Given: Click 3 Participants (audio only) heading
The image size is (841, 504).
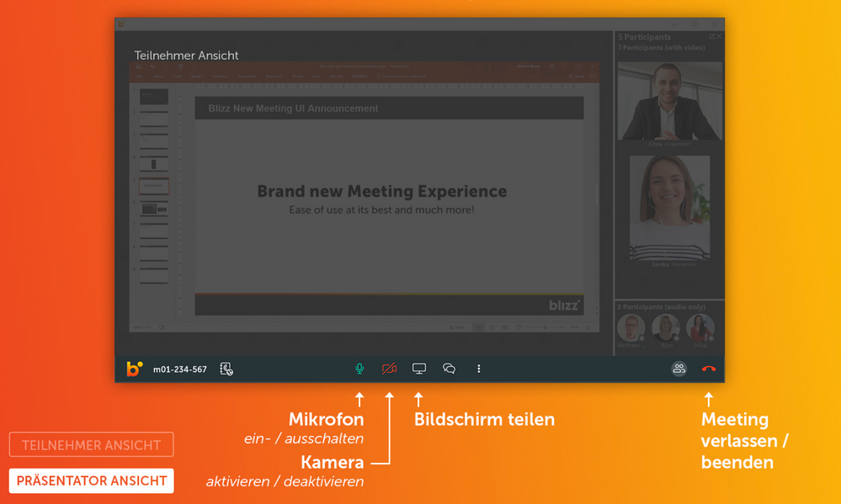Looking at the screenshot, I should [661, 307].
